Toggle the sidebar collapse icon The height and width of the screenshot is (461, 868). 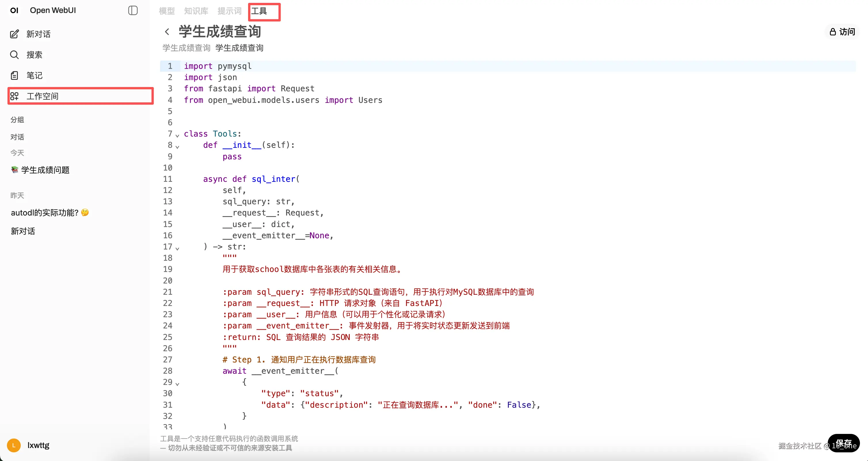coord(133,10)
